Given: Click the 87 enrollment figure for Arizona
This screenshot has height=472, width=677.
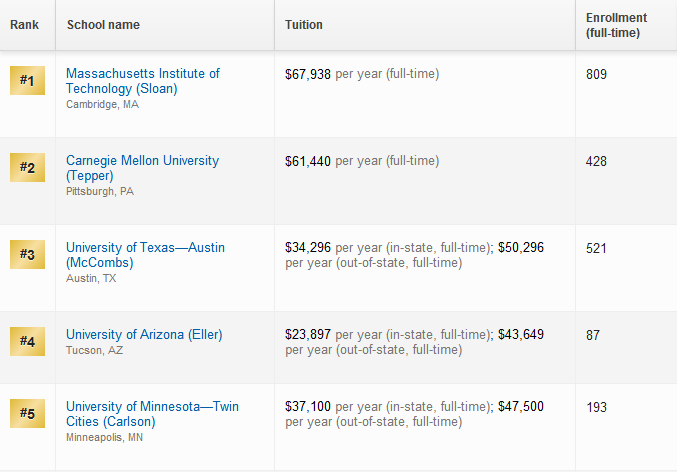Looking at the screenshot, I should tap(593, 335).
